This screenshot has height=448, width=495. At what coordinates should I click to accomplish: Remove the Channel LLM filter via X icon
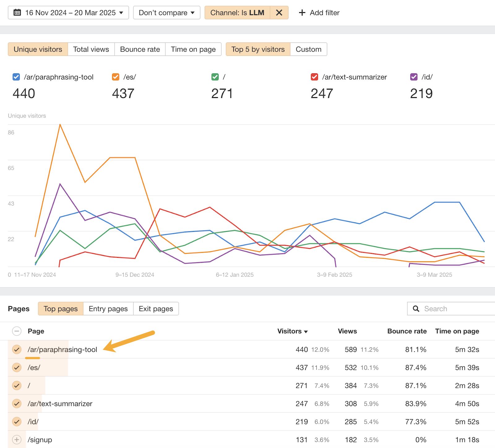click(279, 13)
